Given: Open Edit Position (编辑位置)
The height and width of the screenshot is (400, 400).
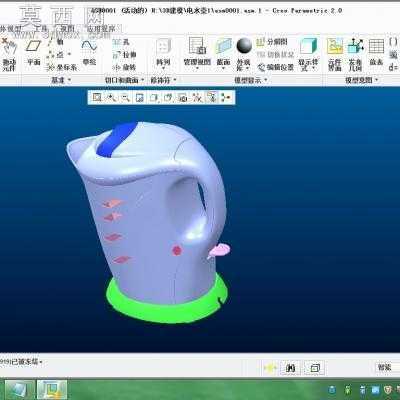Looking at the screenshot, I should click(x=276, y=67).
